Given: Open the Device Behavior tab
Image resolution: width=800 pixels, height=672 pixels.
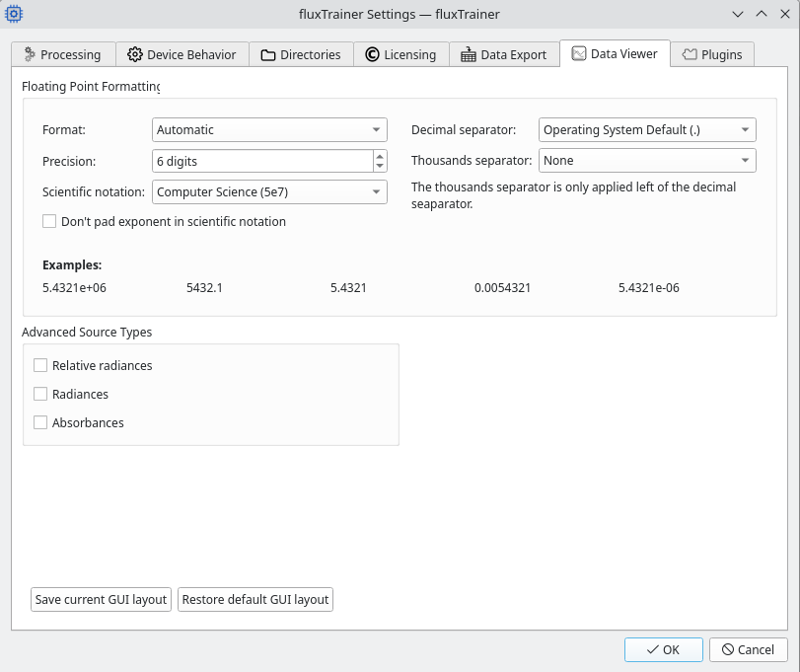Looking at the screenshot, I should tap(182, 54).
